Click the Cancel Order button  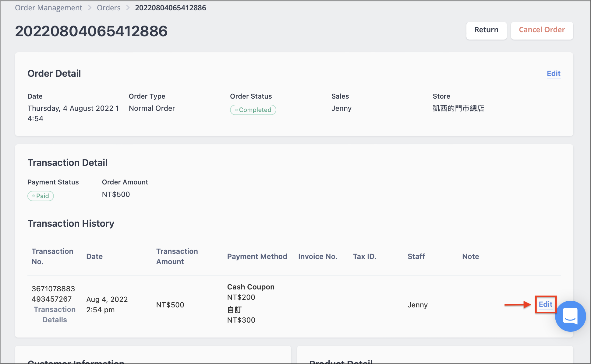[542, 30]
